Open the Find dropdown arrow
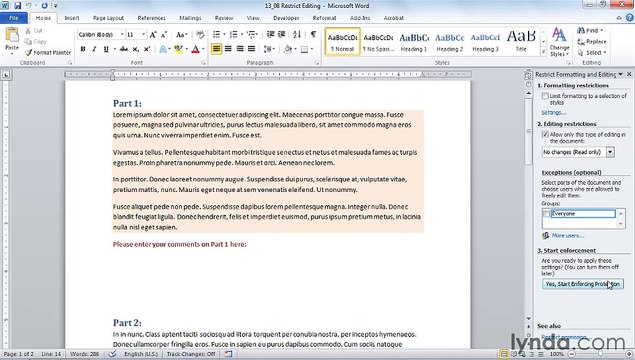Screen dimensions: 635x360 (x=601, y=30)
